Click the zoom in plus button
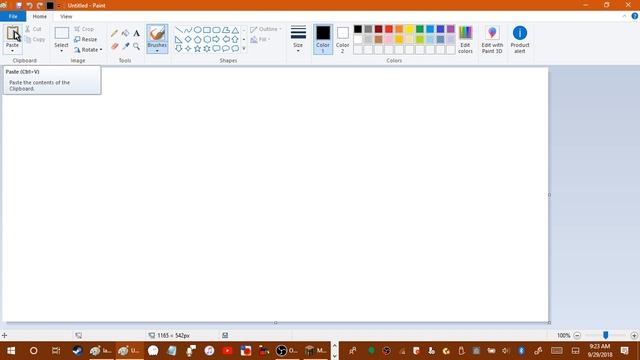 (x=634, y=336)
